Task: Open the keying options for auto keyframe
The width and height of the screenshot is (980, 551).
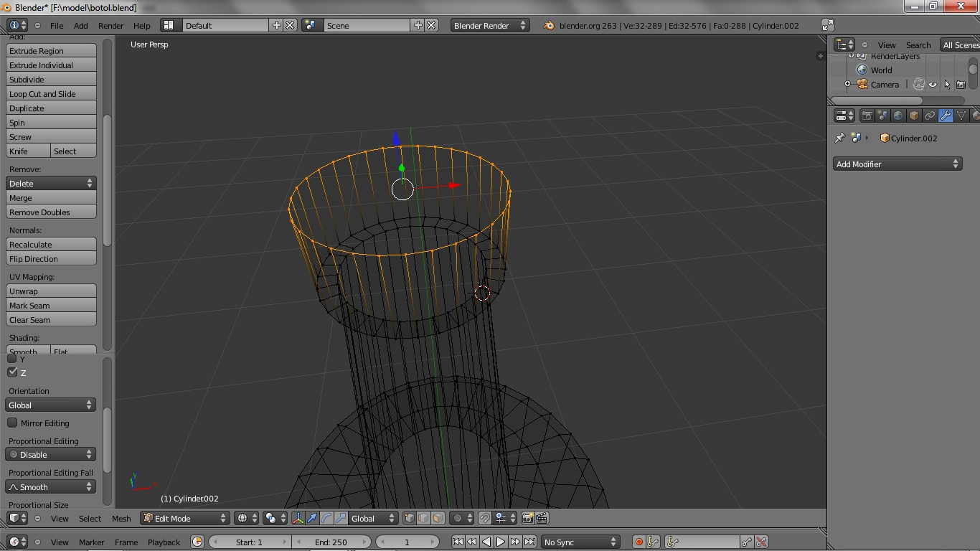Action: click(654, 542)
